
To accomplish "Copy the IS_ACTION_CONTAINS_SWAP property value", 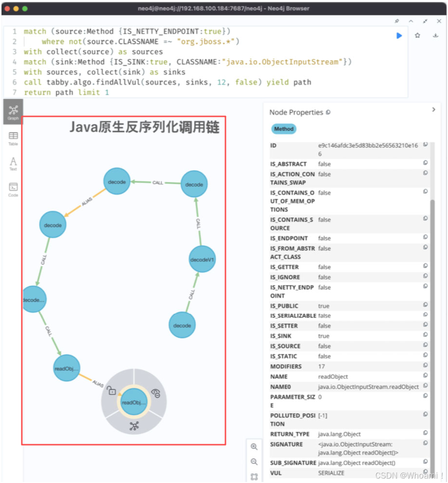I will point(426,173).
